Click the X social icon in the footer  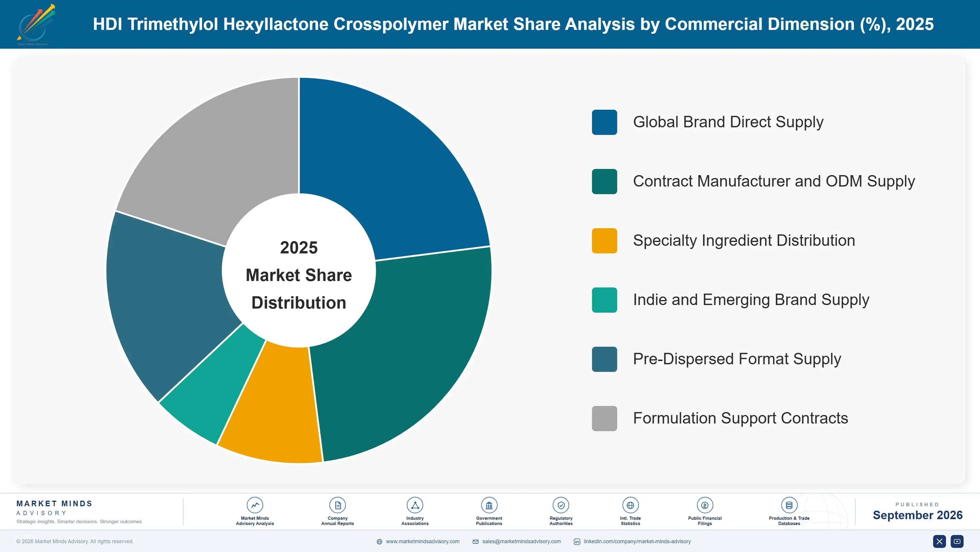pos(939,541)
